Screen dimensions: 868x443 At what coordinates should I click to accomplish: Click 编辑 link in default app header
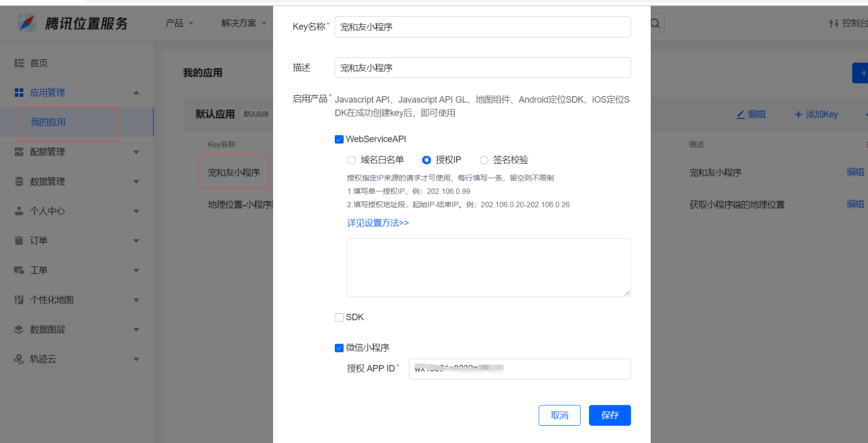coord(751,114)
